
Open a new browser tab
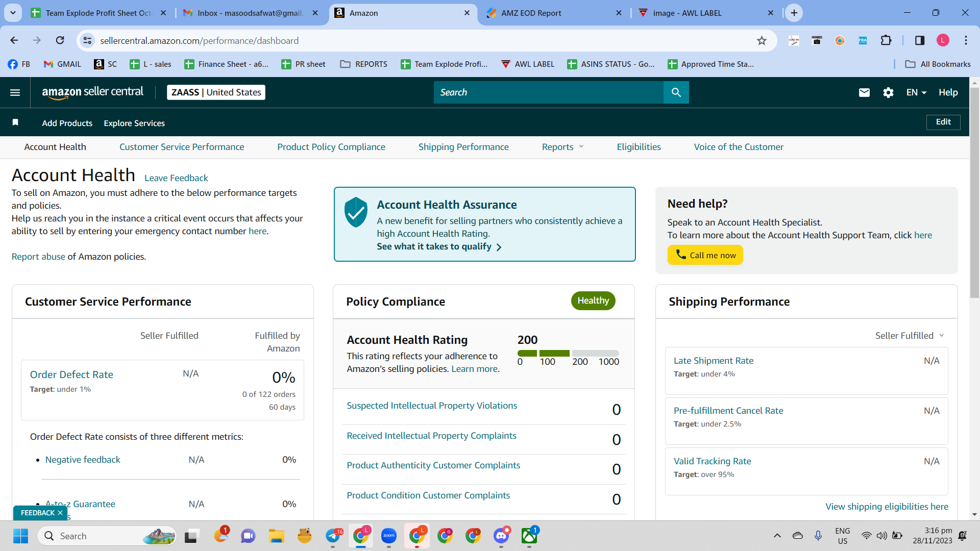pos(794,13)
